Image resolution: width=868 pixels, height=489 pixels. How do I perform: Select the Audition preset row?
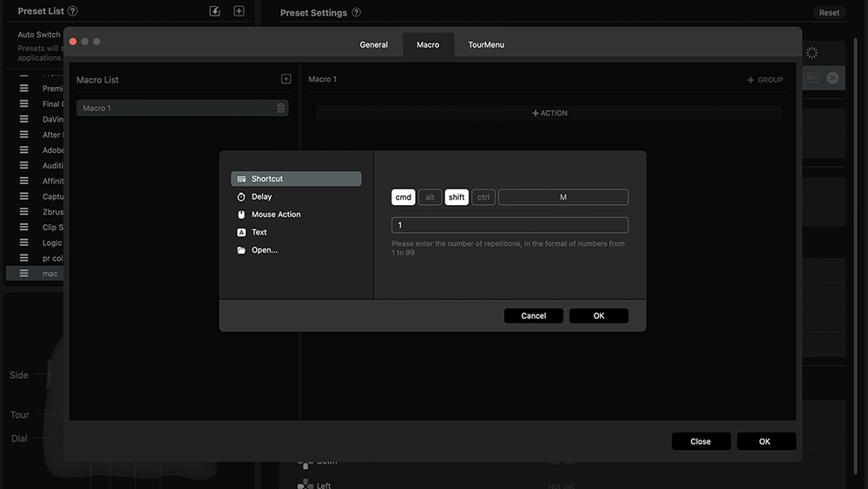pos(36,166)
